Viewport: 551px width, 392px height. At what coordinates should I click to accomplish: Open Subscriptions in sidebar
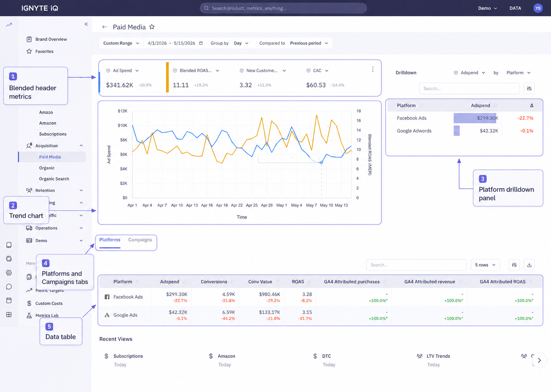(x=53, y=134)
